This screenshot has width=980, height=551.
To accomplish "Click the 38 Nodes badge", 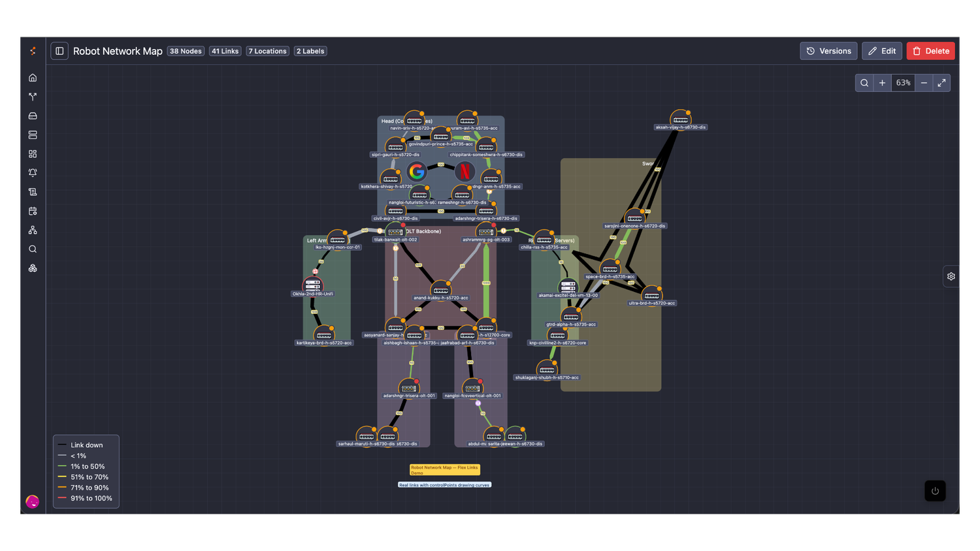I will [x=186, y=51].
